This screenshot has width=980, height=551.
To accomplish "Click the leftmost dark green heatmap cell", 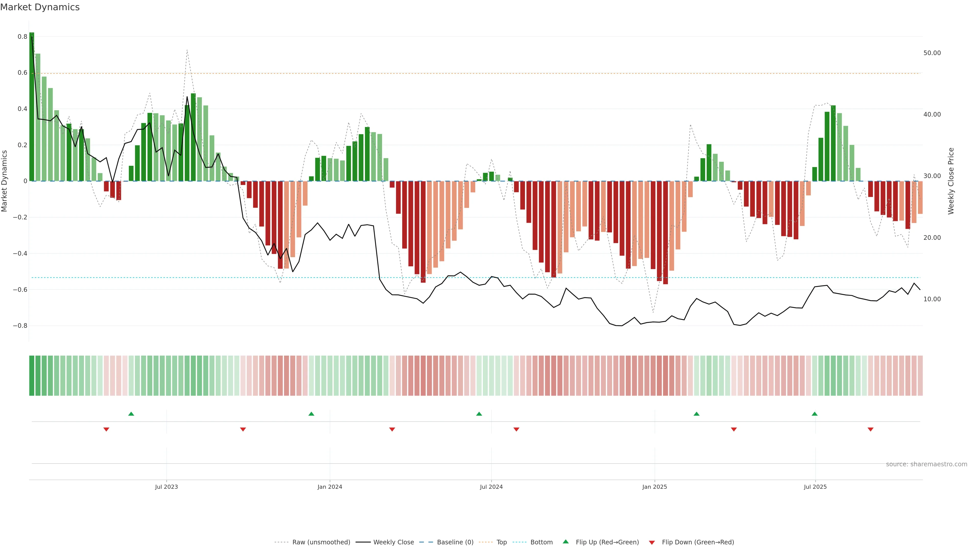I will 32,376.
